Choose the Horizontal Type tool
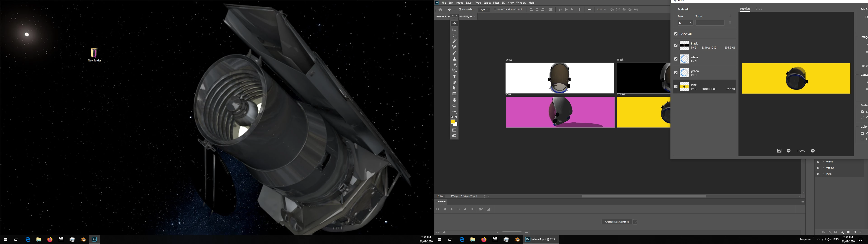The height and width of the screenshot is (244, 868). (x=454, y=77)
